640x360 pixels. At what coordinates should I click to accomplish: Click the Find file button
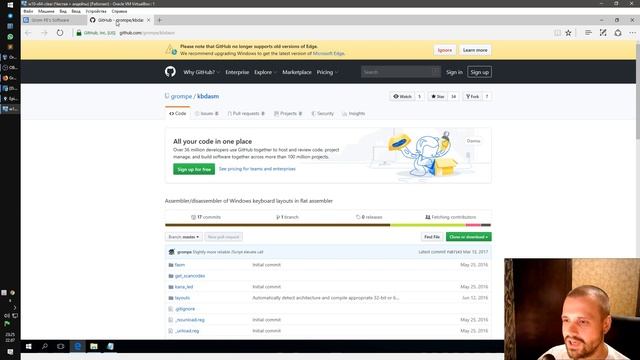click(432, 237)
